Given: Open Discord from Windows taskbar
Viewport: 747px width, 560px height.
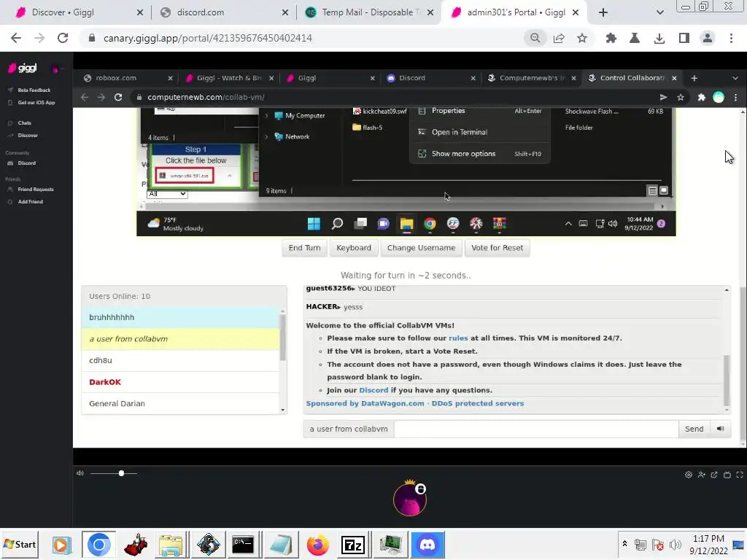Looking at the screenshot, I should 427,544.
